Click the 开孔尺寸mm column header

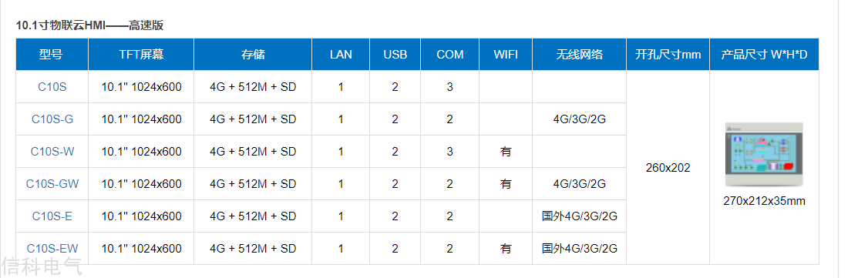click(x=668, y=55)
